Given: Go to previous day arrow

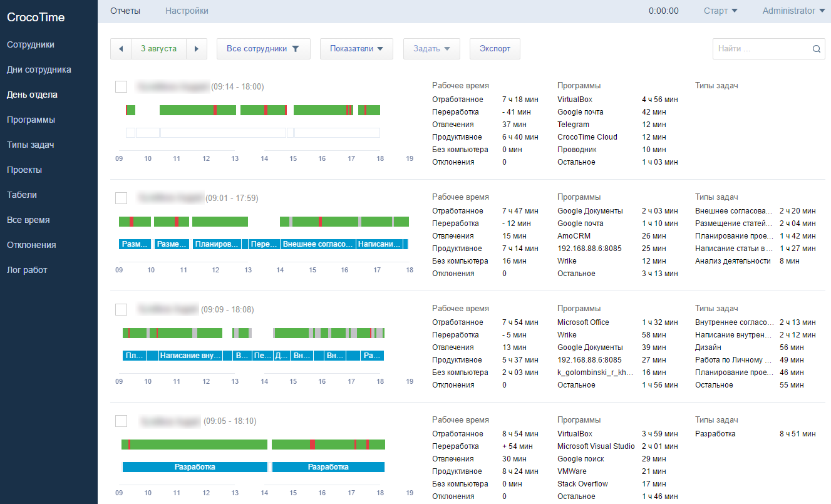Looking at the screenshot, I should click(121, 49).
